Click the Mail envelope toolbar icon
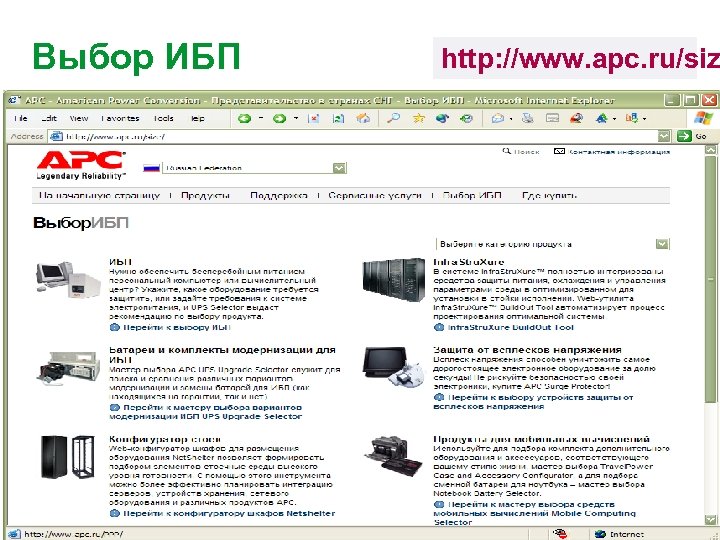The width and height of the screenshot is (720, 540). pos(497,118)
